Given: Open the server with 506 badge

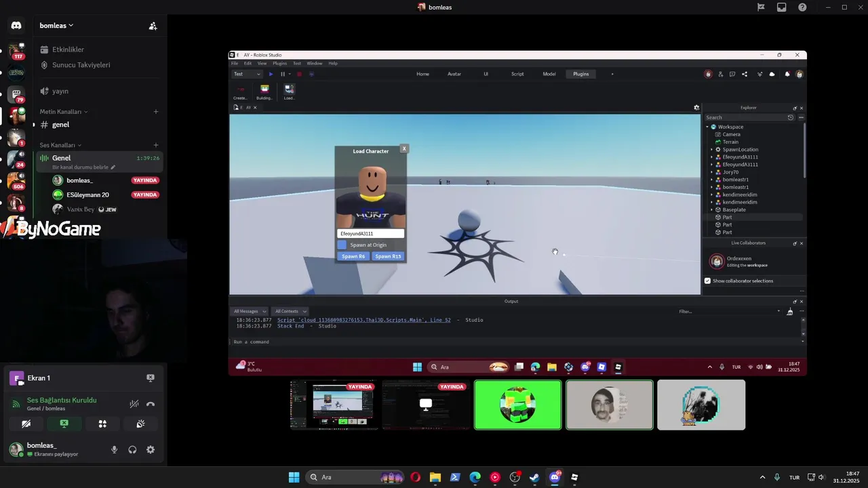Looking at the screenshot, I should (x=16, y=181).
